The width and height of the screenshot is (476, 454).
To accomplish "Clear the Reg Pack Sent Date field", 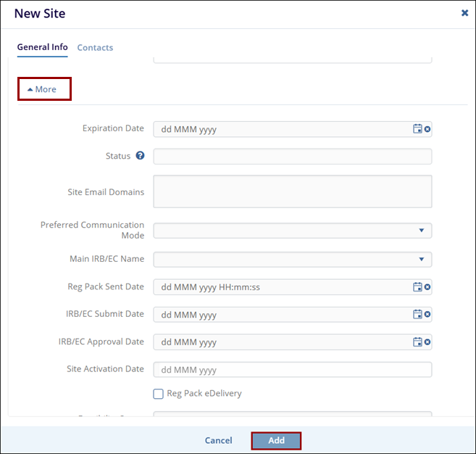I will (427, 287).
